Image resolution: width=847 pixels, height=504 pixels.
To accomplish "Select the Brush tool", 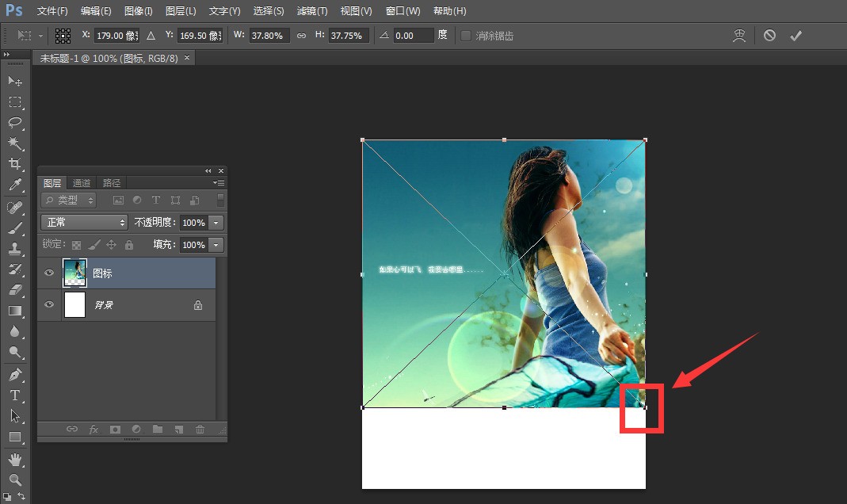I will point(14,228).
